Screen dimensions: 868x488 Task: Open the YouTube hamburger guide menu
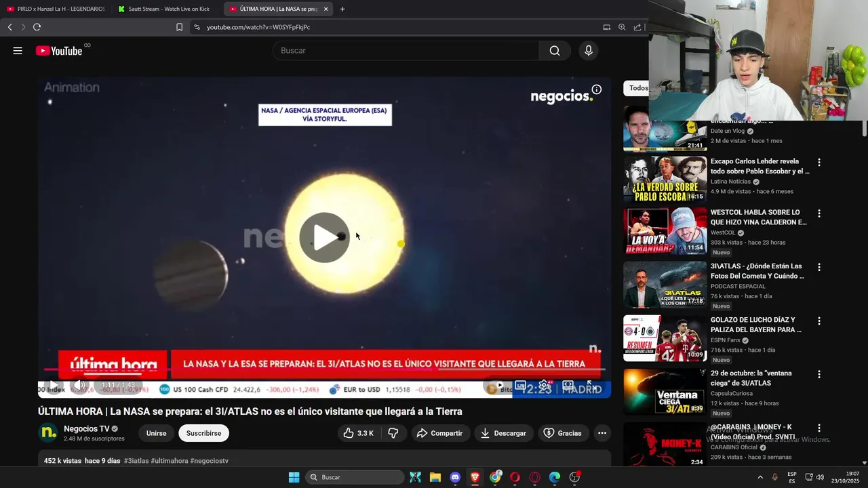[18, 51]
